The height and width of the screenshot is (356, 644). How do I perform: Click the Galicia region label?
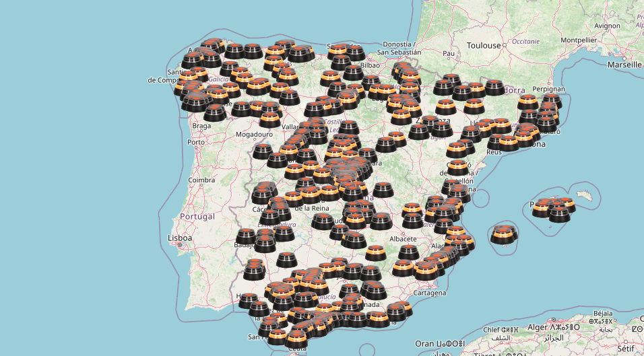(x=218, y=79)
